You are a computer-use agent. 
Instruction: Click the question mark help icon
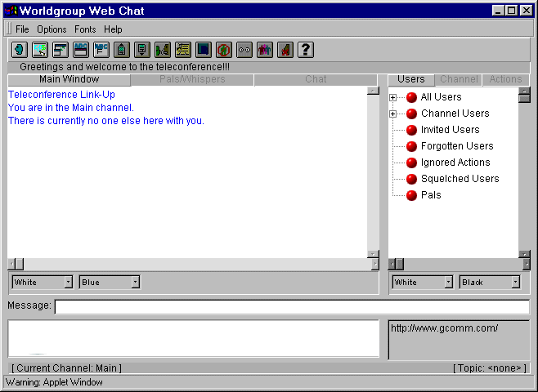pos(305,50)
